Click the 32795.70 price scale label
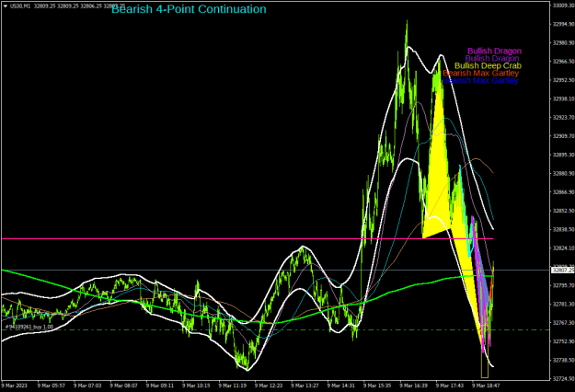The width and height of the screenshot is (575, 392). coord(563,285)
